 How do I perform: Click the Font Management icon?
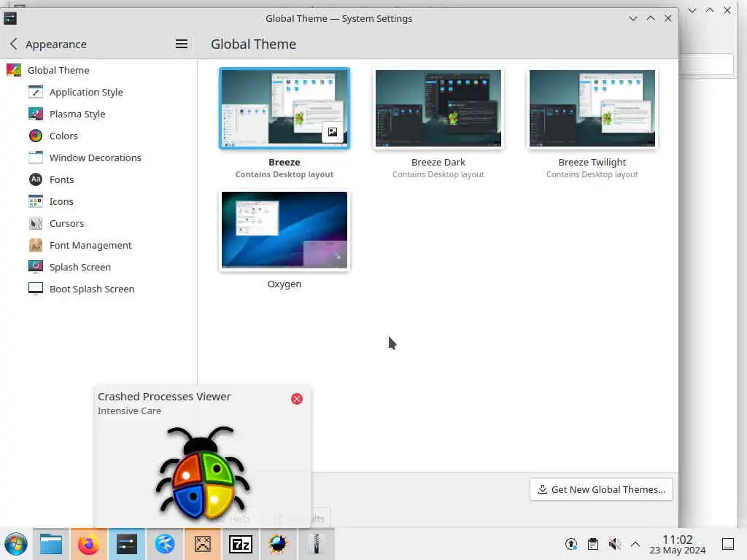pyautogui.click(x=36, y=245)
